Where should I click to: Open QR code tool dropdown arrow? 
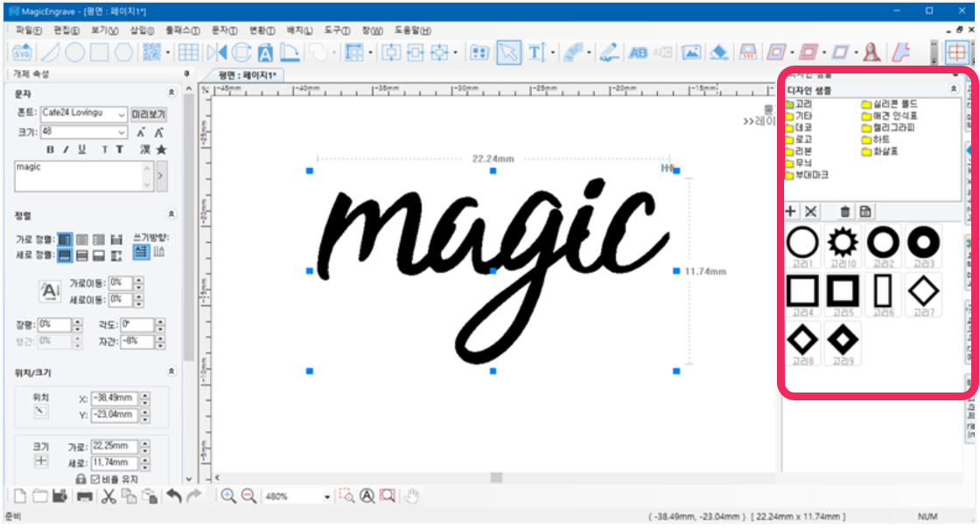click(x=167, y=53)
